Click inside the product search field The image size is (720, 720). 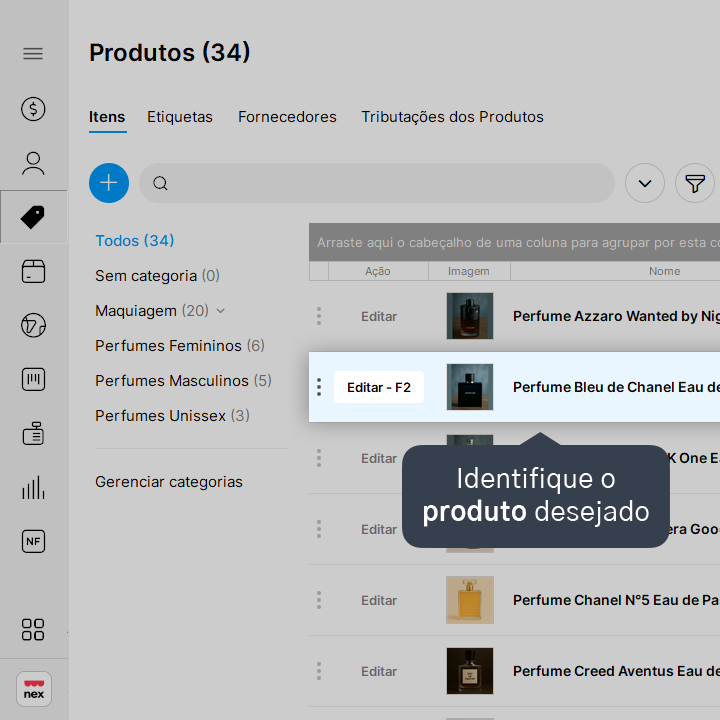coord(377,183)
